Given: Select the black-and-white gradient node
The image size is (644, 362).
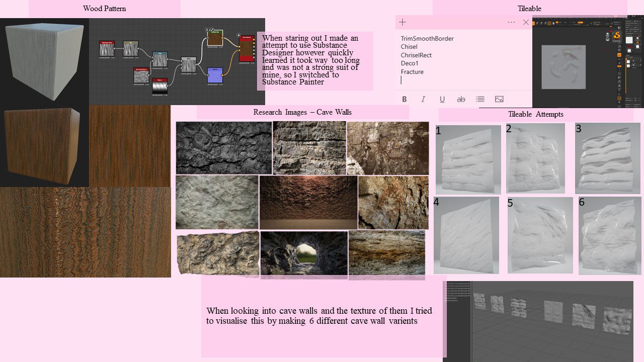Looking at the screenshot, I should click(x=159, y=86).
